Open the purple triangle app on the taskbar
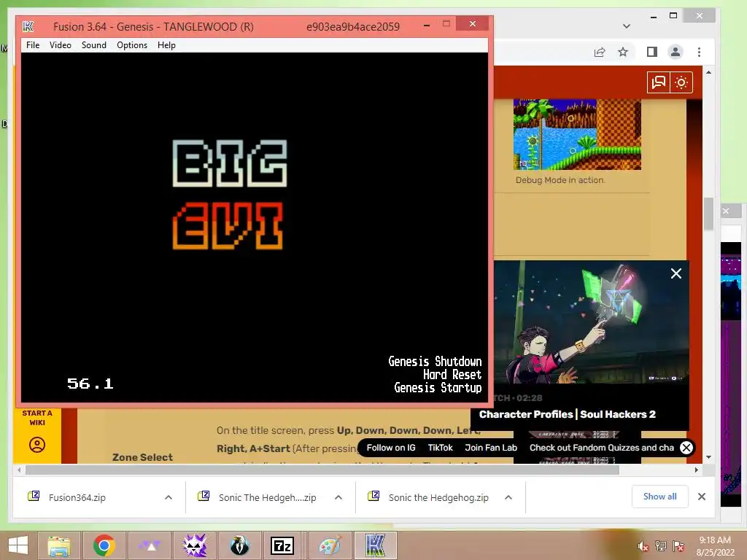The width and height of the screenshot is (747, 560). [149, 545]
